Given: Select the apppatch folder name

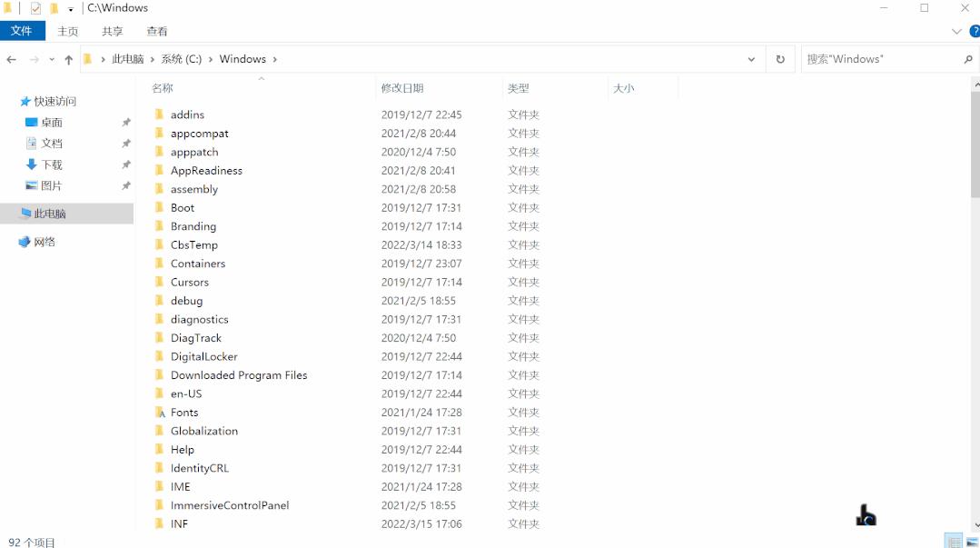Looking at the screenshot, I should click(x=194, y=152).
